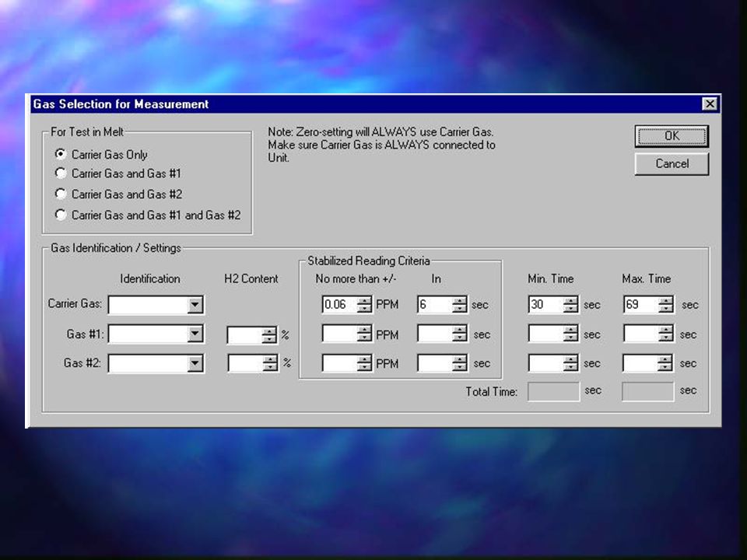Click the Carrier Gas Max. Time field showing 69
Screen dimensions: 747x560
pos(641,304)
